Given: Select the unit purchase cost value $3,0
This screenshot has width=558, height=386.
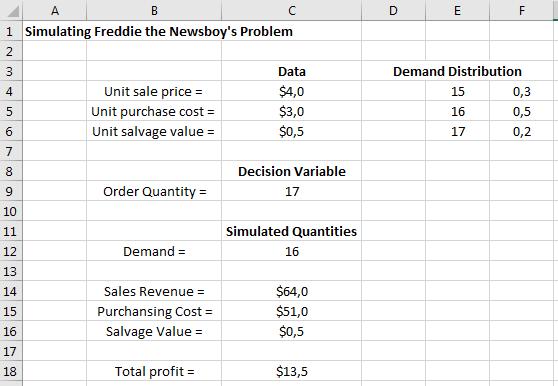Looking at the screenshot, I should click(291, 111).
